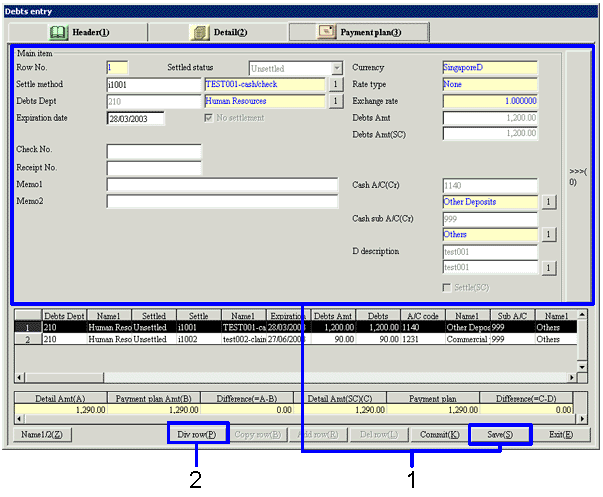Click the lookup button beside D description
The image size is (603, 497).
click(549, 268)
